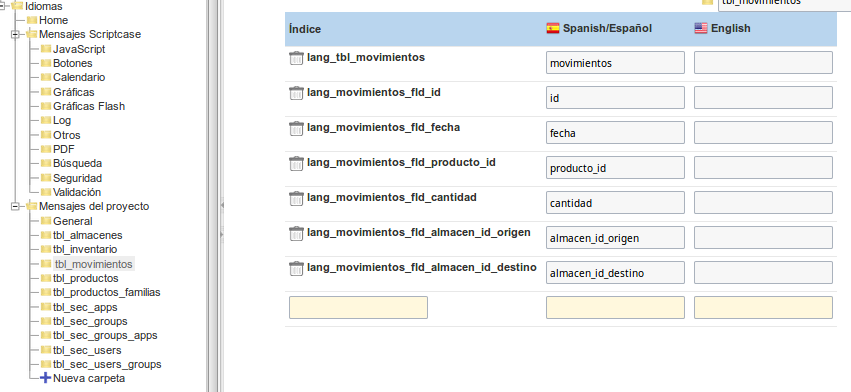Click the PDF folder icon
Screen dimensions: 851x392
tap(46, 149)
